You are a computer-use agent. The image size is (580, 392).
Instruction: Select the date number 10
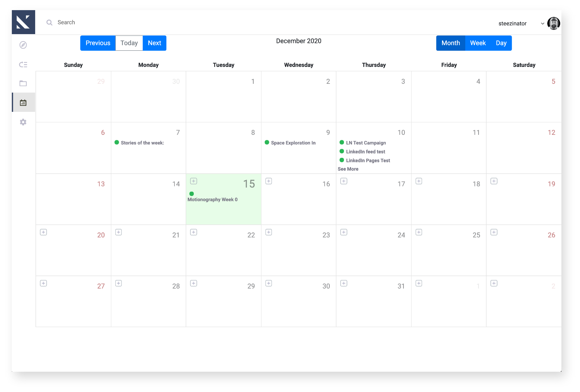pyautogui.click(x=401, y=132)
